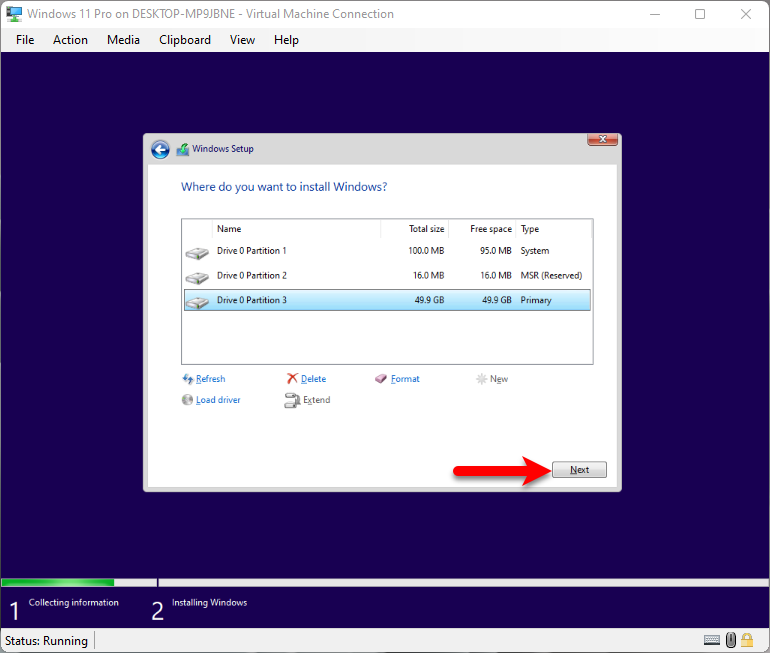Minimize the Virtual Machine Connection window
The width and height of the screenshot is (770, 653).
pyautogui.click(x=655, y=14)
